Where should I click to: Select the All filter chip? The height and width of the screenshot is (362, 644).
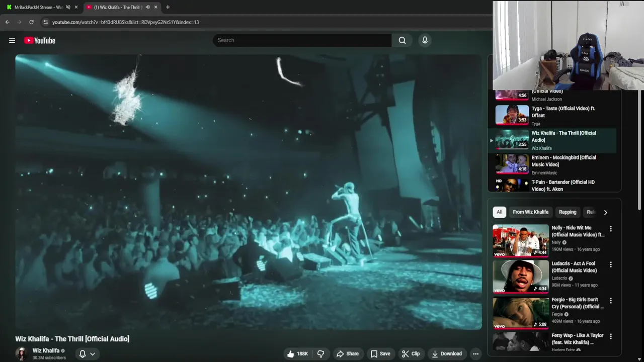point(499,212)
